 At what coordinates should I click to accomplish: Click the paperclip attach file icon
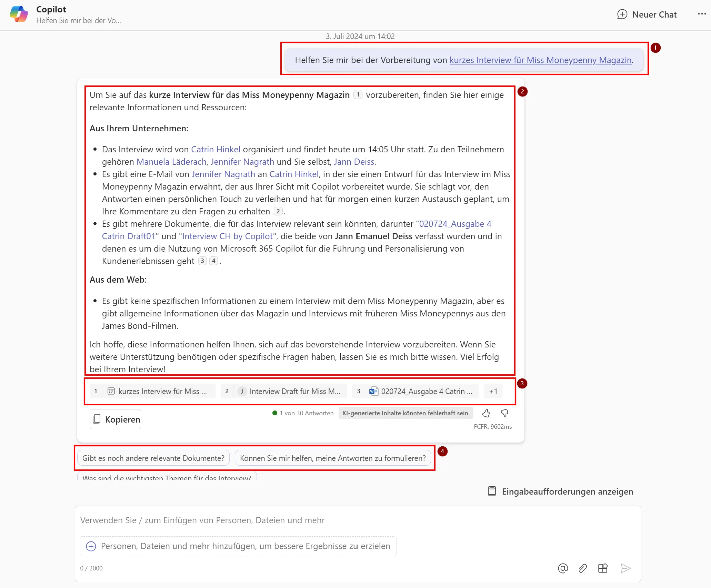coord(583,568)
